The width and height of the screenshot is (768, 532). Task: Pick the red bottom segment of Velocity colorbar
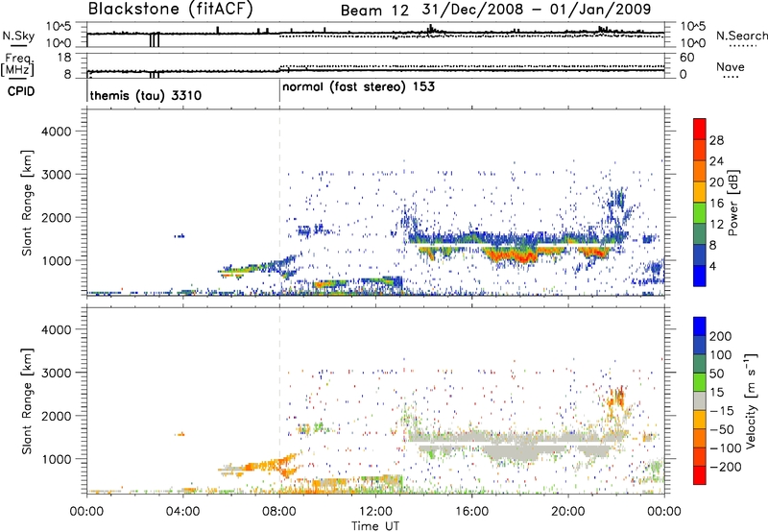click(x=700, y=475)
